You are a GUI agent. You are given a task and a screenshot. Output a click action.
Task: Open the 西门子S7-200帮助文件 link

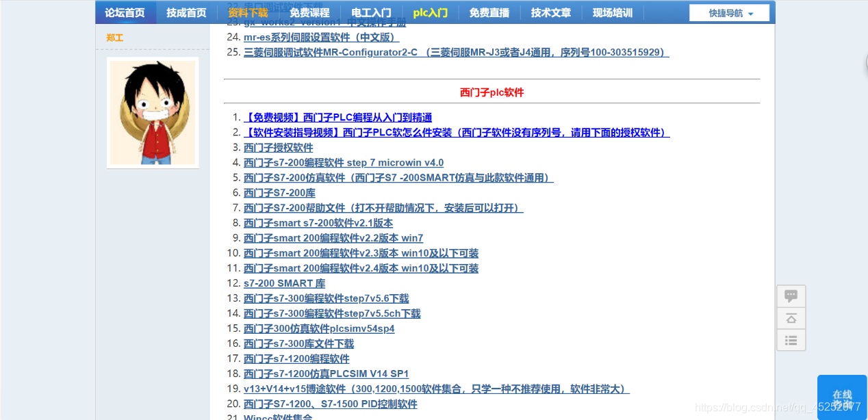383,208
